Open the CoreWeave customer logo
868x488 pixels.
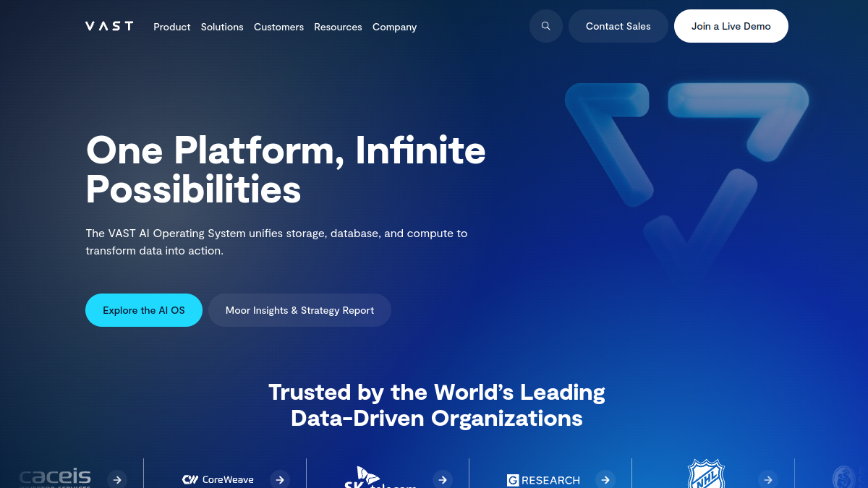pos(218,479)
